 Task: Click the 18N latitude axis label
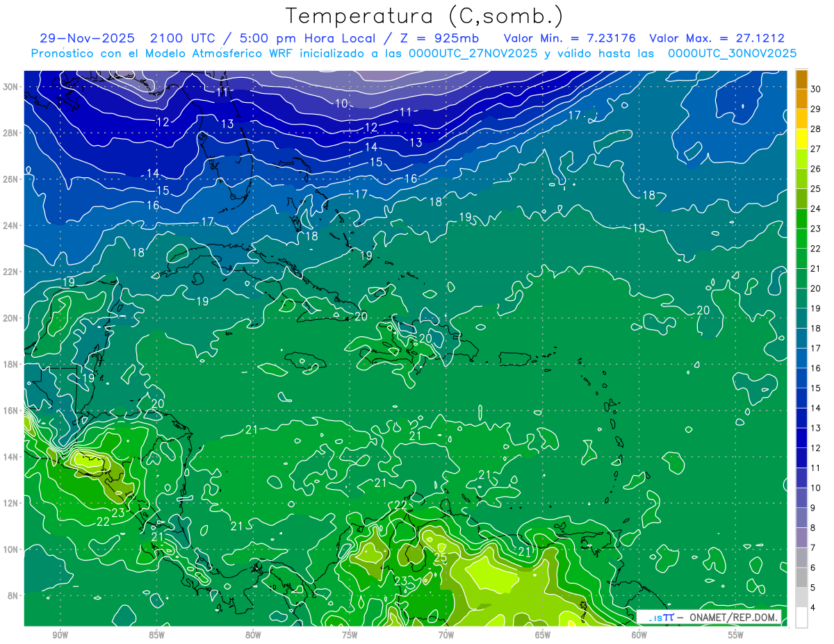[12, 364]
